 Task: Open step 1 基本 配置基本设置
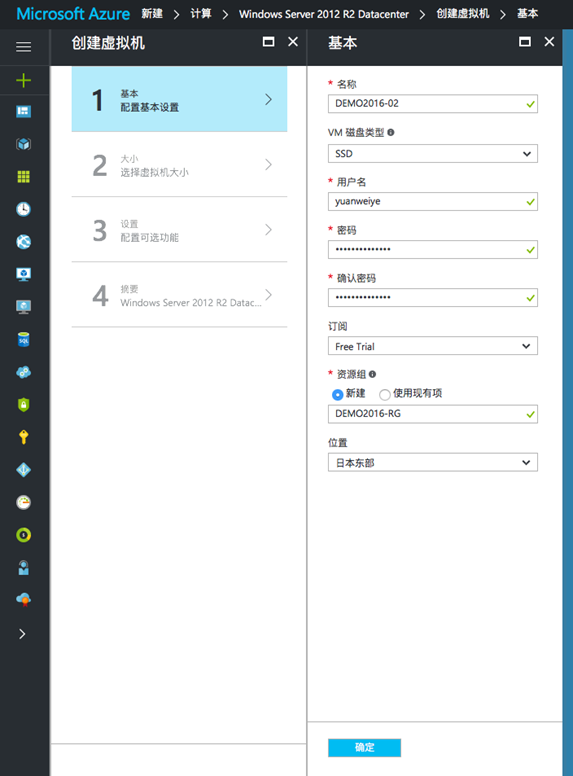tap(179, 99)
